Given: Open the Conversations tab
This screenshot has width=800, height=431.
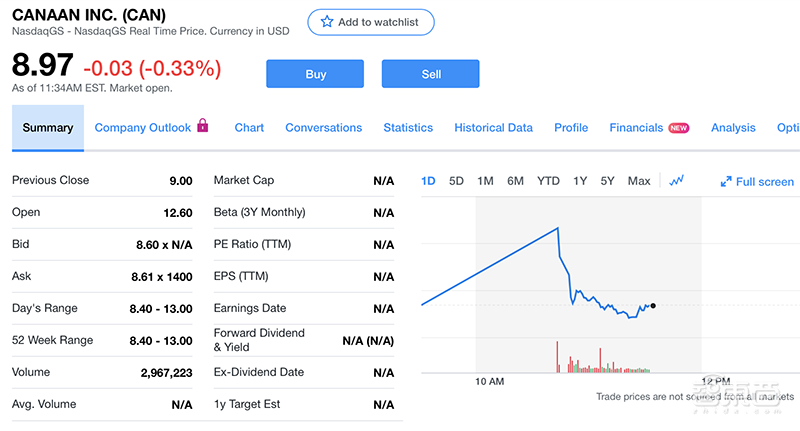Looking at the screenshot, I should pyautogui.click(x=323, y=128).
